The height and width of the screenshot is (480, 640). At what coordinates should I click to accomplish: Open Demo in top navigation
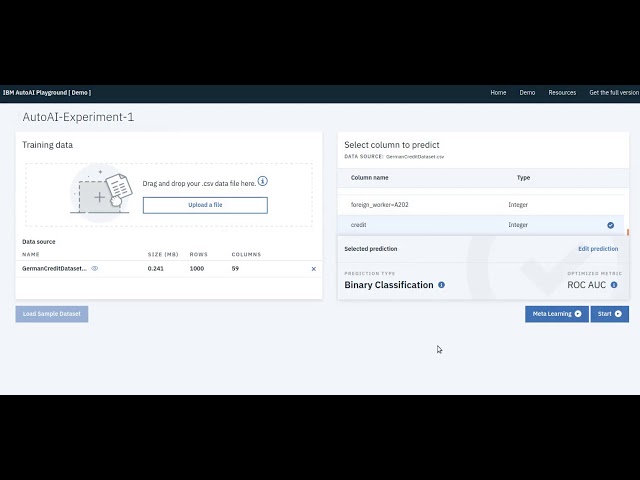(527, 93)
